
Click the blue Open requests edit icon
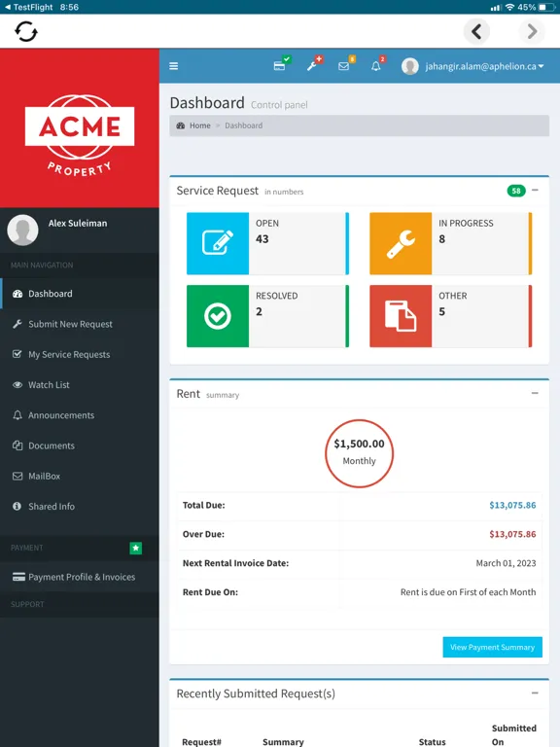218,243
